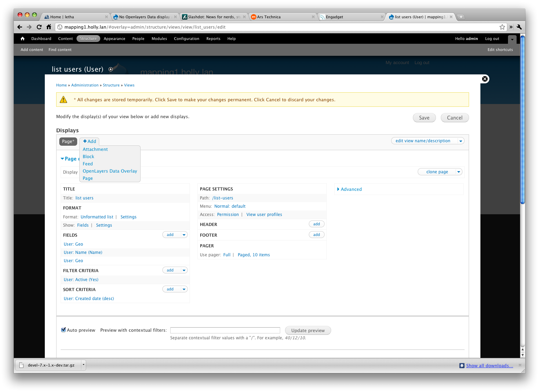Open the browser wrench settings menu
539x392 pixels.
[x=519, y=27]
